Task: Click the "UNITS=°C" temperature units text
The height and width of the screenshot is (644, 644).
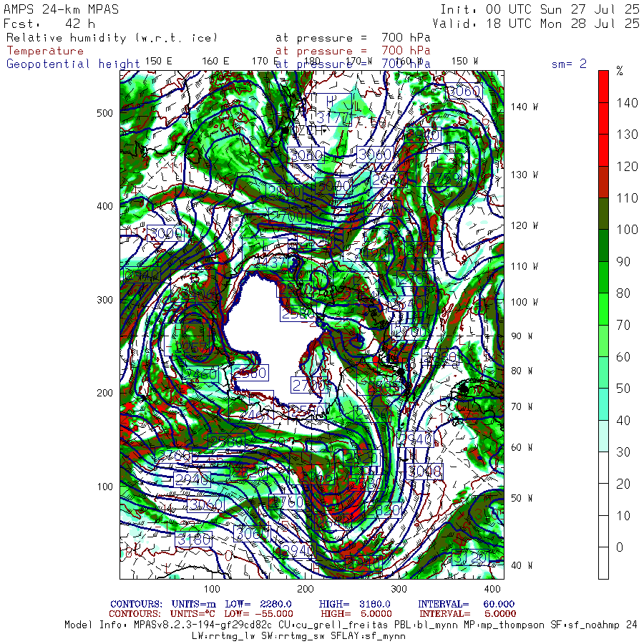Action: [193, 614]
